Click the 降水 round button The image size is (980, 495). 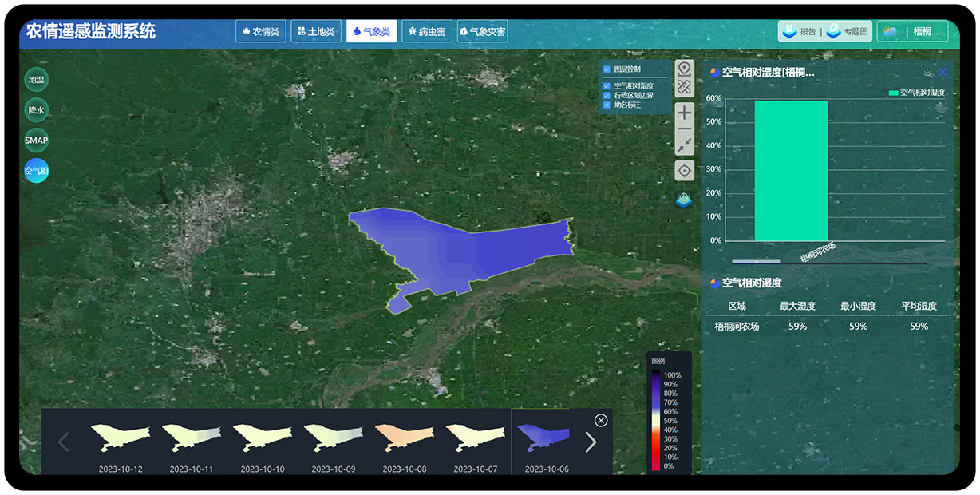pos(37,110)
